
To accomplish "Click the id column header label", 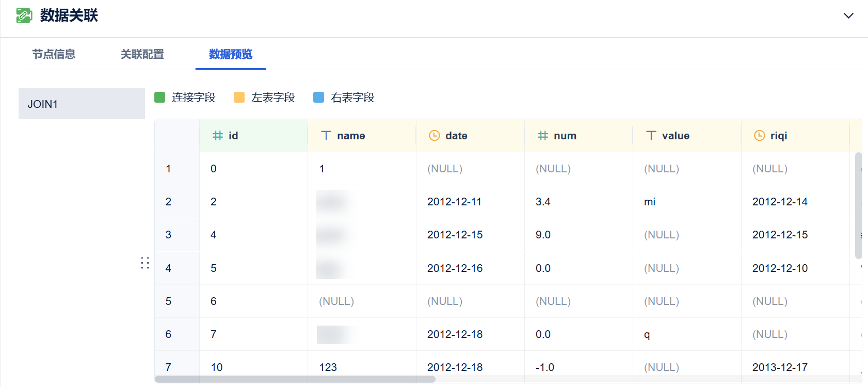I will point(233,136).
